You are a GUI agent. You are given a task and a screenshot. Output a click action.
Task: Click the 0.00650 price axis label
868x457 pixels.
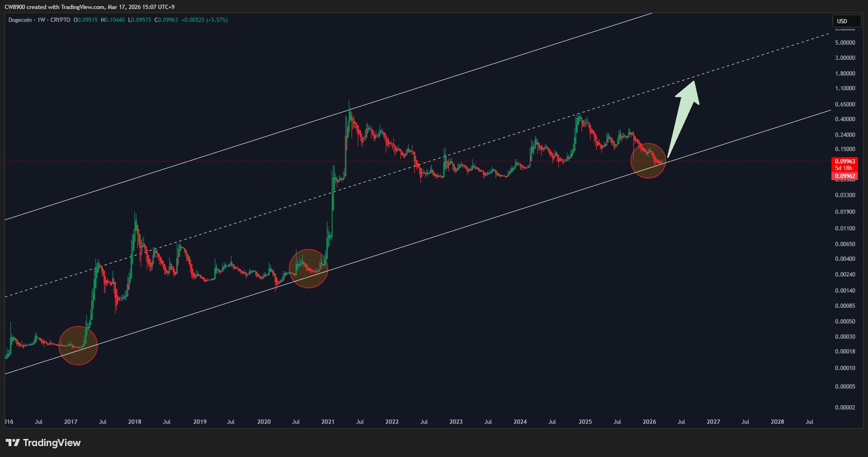point(845,244)
